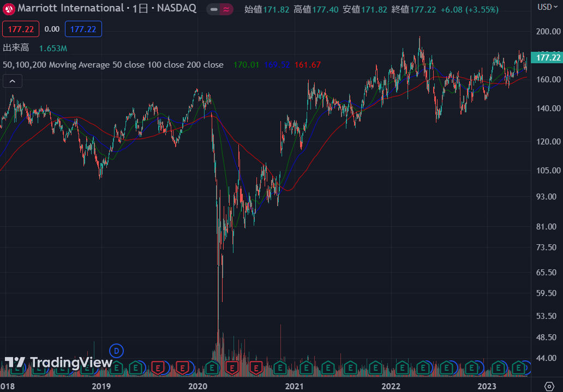Click the 2020 time axis label

click(198, 386)
